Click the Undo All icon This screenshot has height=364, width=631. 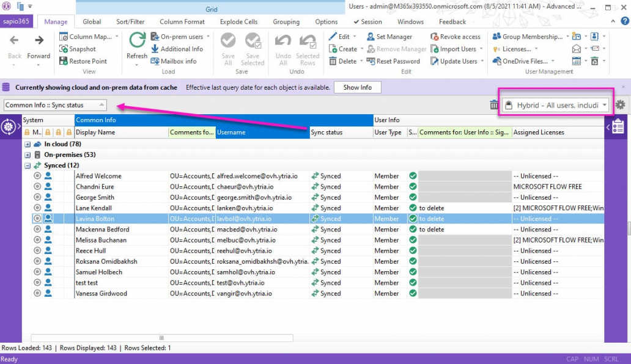[x=283, y=41]
